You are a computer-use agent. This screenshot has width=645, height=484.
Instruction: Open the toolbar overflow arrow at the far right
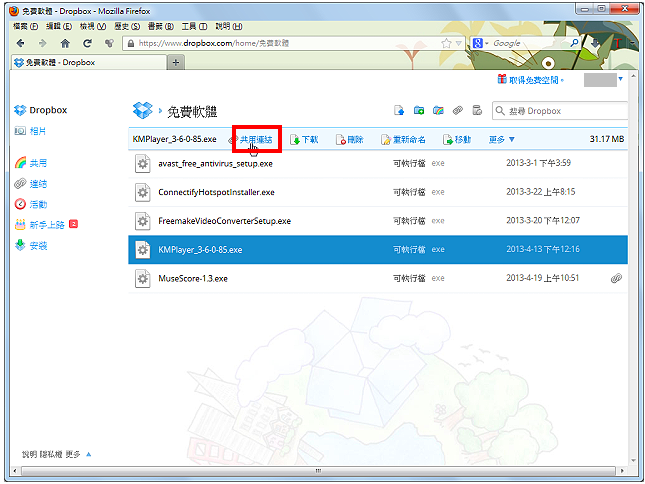coord(633,43)
